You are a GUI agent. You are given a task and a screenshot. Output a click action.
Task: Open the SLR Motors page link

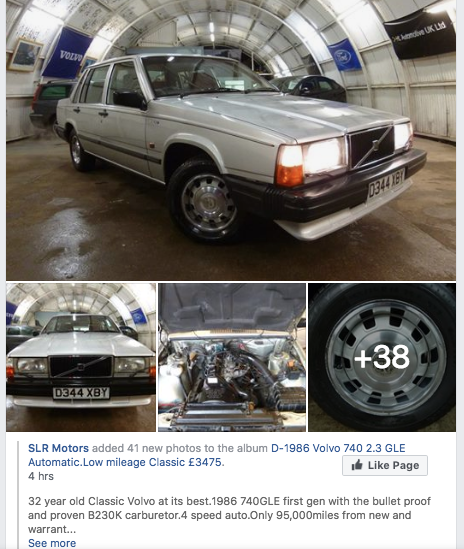58,448
